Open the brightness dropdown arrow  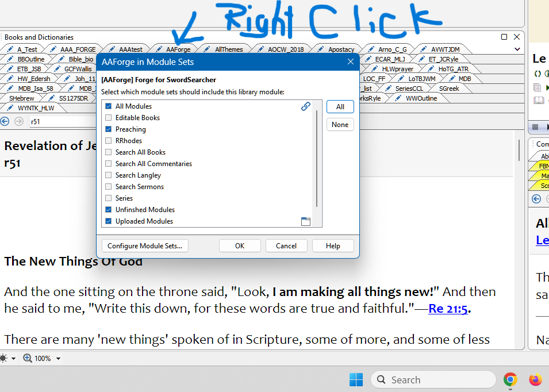pos(13,359)
